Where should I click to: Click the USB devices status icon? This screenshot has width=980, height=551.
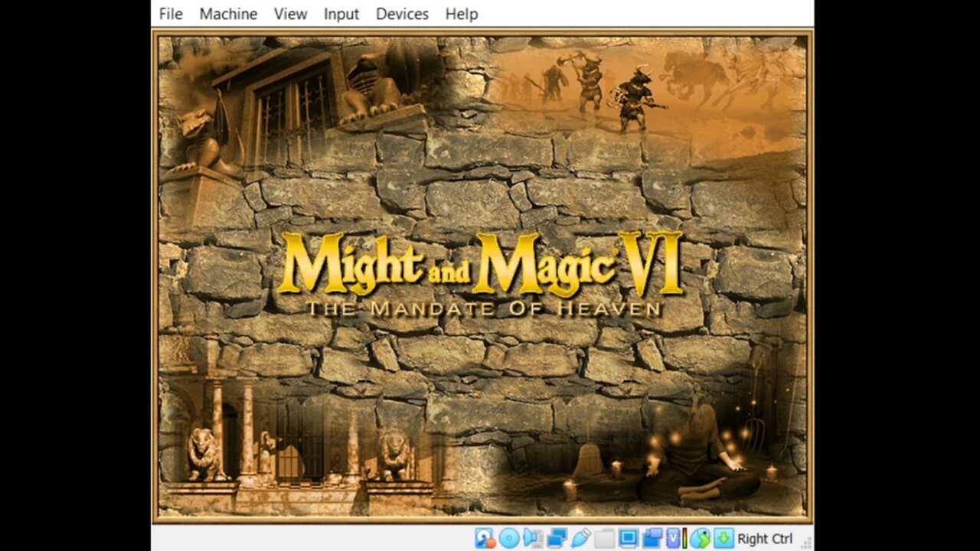580,538
